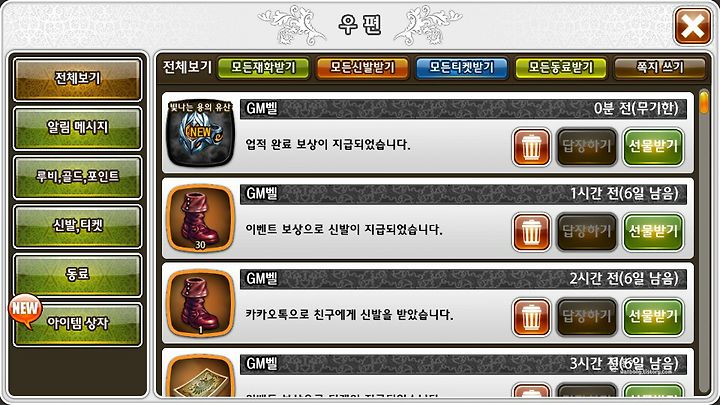
Task: Open the 알림 메시지 side tab
Action: (x=78, y=128)
